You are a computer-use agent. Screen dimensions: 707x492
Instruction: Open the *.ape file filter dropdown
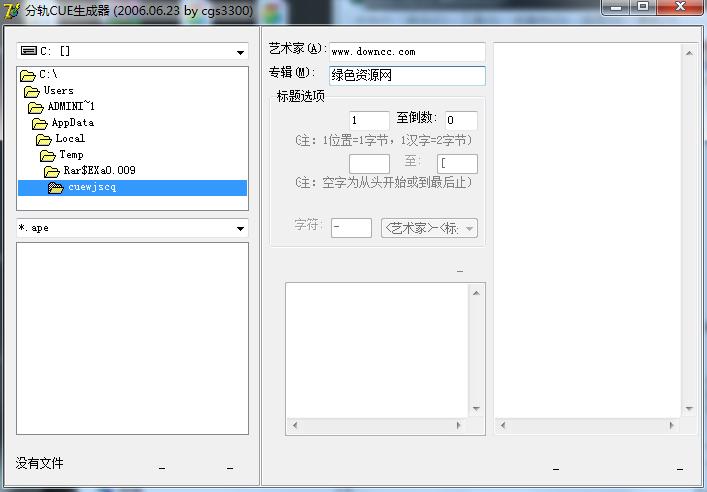coord(132,228)
